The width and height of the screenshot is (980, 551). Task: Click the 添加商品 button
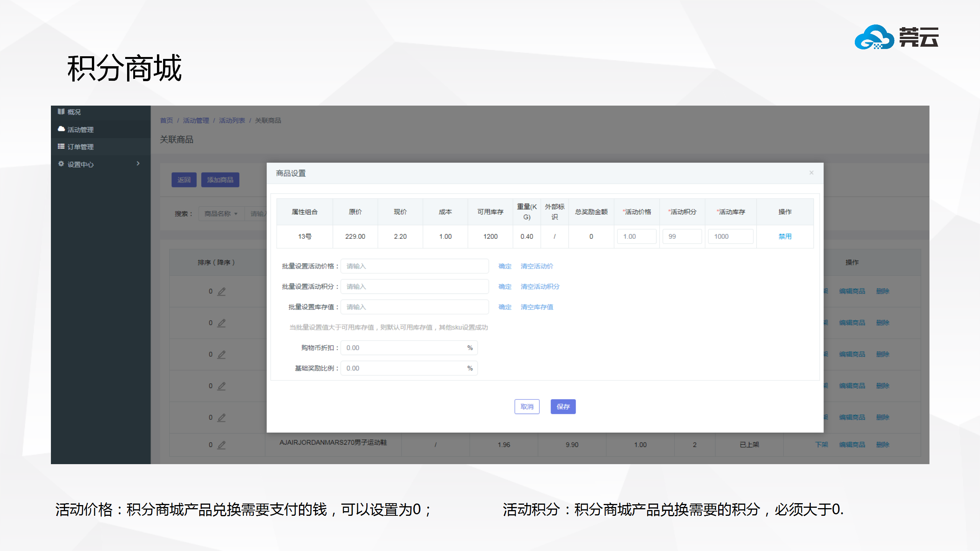tap(220, 180)
